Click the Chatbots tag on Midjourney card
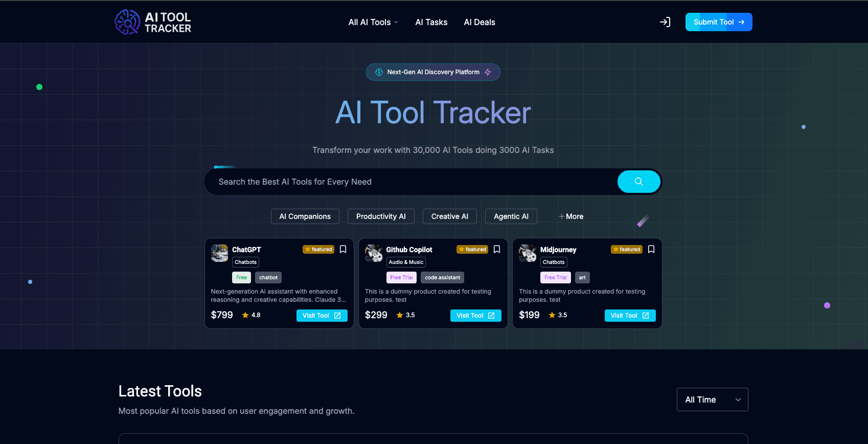The image size is (868, 444). click(554, 262)
